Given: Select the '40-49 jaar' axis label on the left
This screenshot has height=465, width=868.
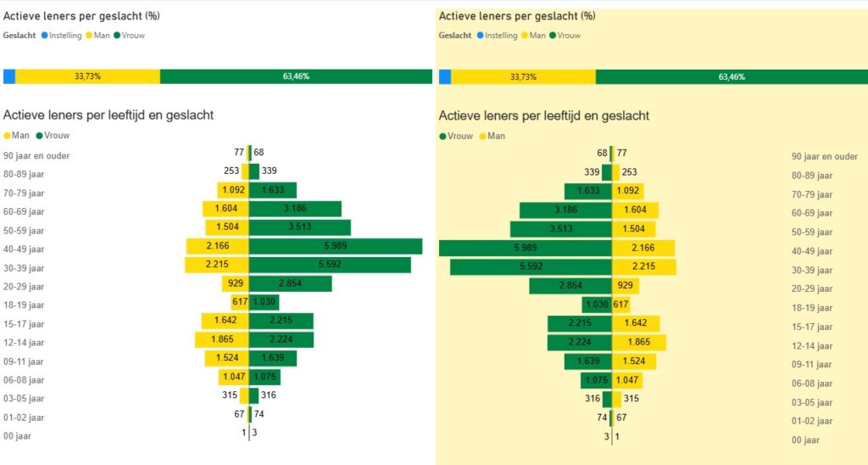Looking at the screenshot, I should [x=24, y=249].
